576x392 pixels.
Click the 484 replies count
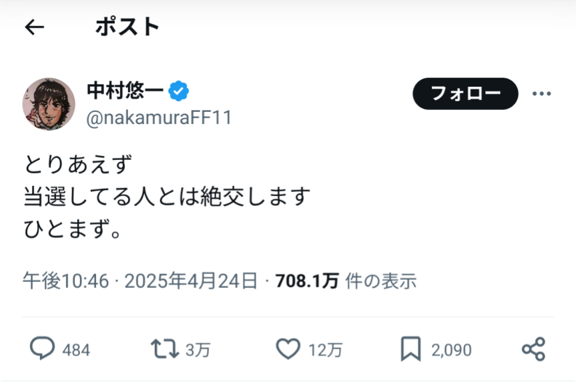(x=76, y=349)
